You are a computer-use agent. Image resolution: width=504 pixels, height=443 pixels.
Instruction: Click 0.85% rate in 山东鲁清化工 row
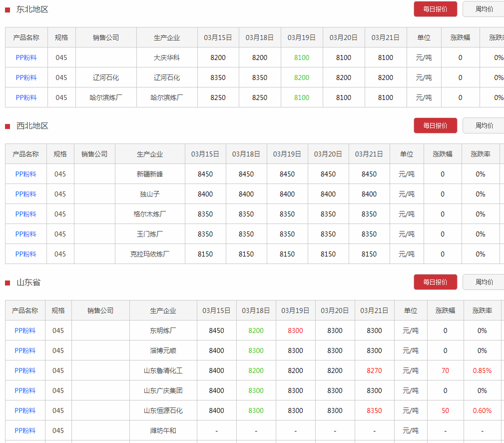click(482, 370)
